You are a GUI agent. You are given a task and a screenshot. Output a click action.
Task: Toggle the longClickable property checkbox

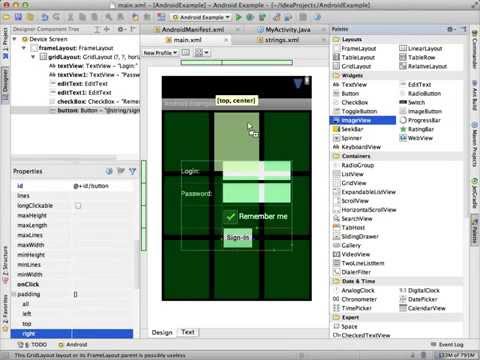[x=78, y=206]
